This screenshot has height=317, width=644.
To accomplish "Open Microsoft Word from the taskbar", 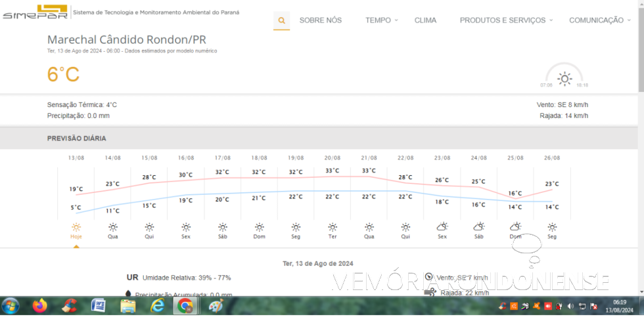I will tap(98, 306).
